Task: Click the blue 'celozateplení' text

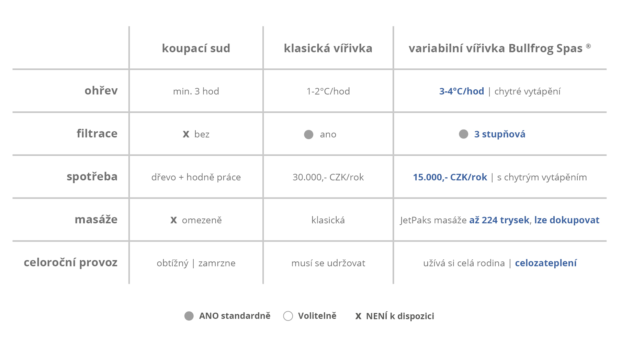Action: click(x=545, y=263)
